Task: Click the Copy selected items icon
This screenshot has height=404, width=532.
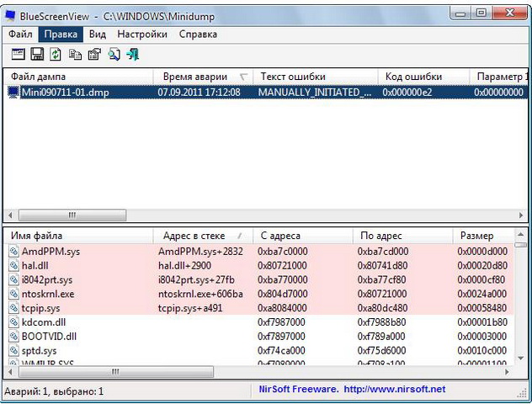Action: coord(75,54)
